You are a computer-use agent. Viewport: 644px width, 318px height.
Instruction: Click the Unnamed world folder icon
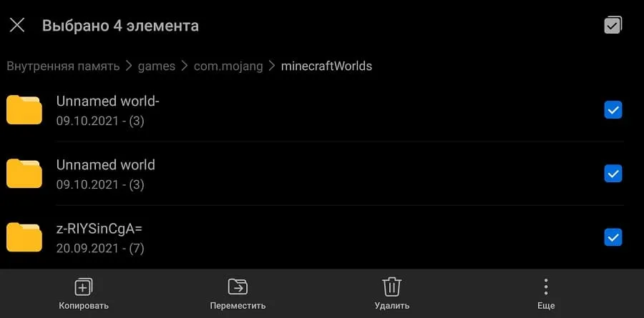pos(24,173)
